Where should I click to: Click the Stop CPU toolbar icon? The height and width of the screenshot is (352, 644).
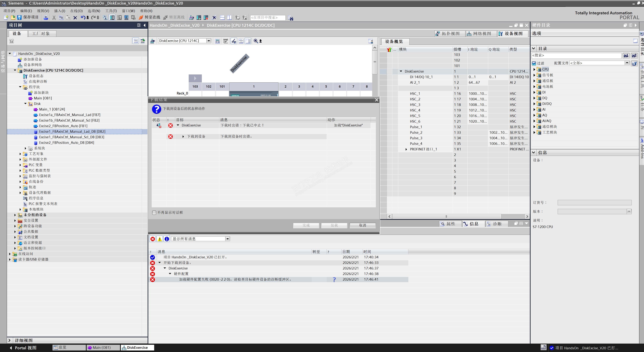pyautogui.click(x=206, y=18)
